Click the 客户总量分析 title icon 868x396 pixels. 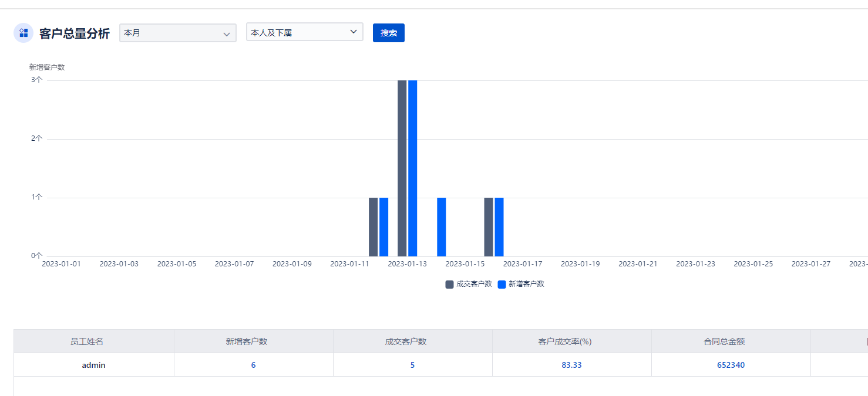(23, 33)
